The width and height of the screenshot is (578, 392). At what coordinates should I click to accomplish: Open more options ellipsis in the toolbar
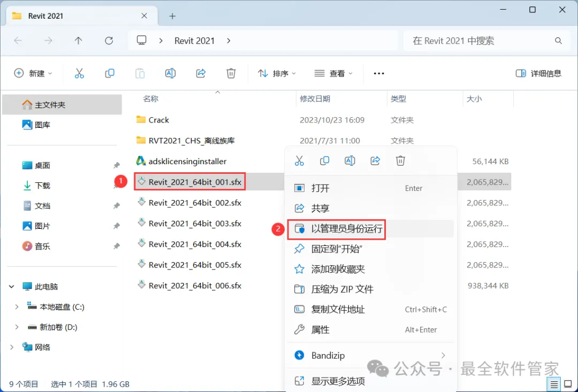[379, 73]
